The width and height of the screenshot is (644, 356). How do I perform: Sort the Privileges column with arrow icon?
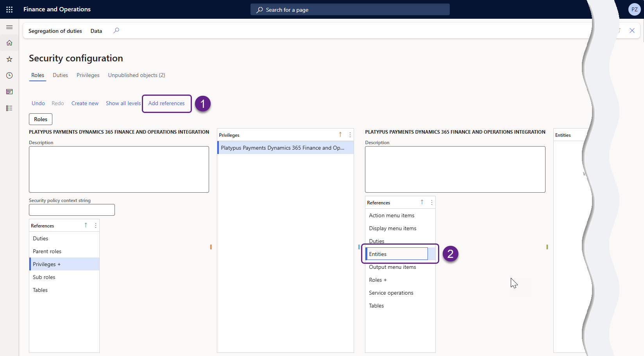point(340,135)
